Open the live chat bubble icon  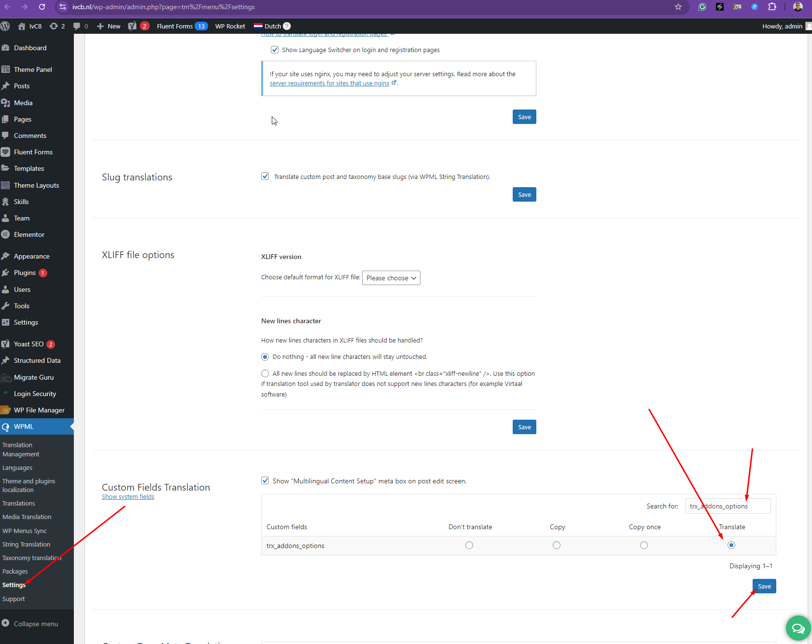pos(798,628)
